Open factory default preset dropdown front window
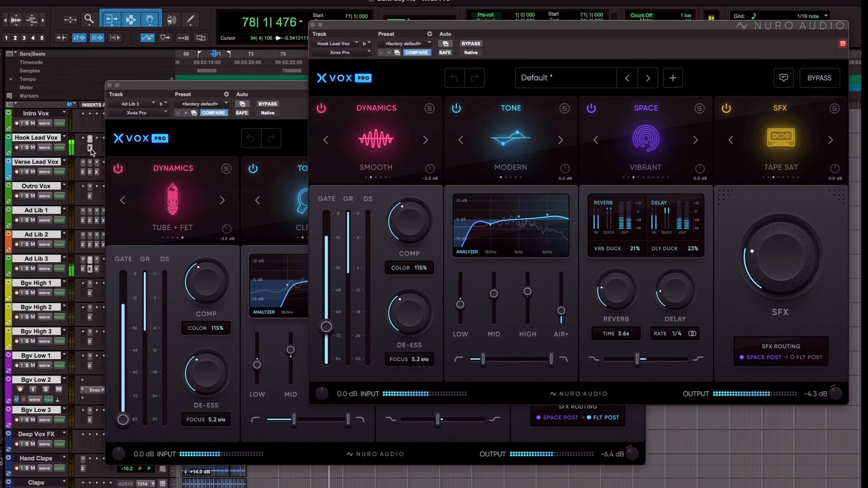The image size is (868, 488). [405, 43]
